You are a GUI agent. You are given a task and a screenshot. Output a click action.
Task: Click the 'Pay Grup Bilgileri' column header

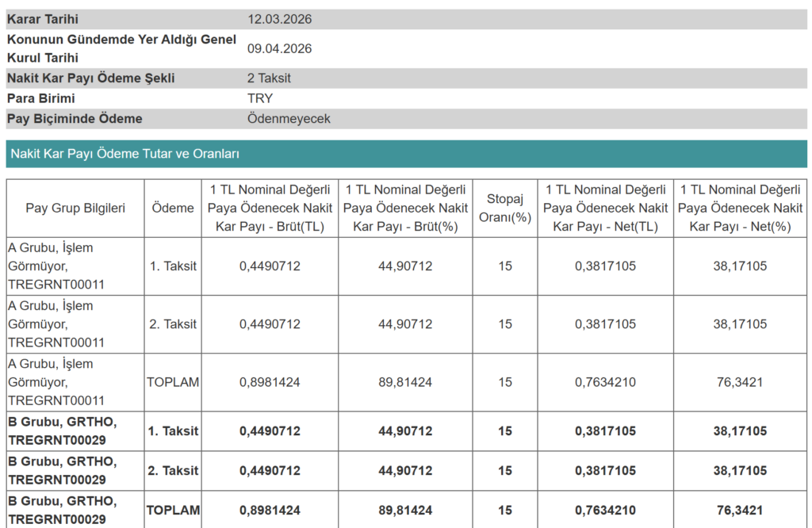[x=75, y=208]
